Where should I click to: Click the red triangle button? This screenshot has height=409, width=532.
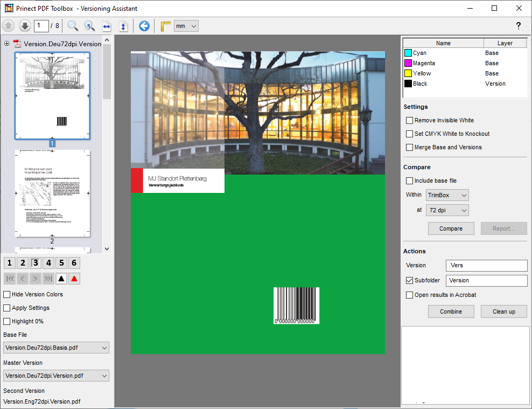74,279
